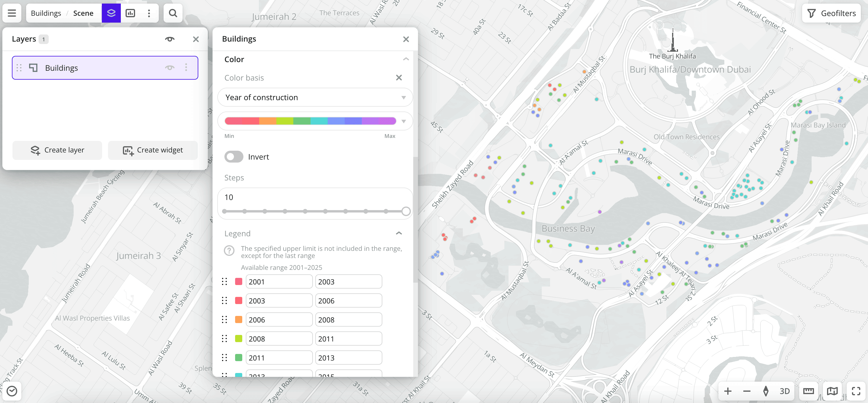
Task: Open the layers panel icon
Action: [x=111, y=13]
